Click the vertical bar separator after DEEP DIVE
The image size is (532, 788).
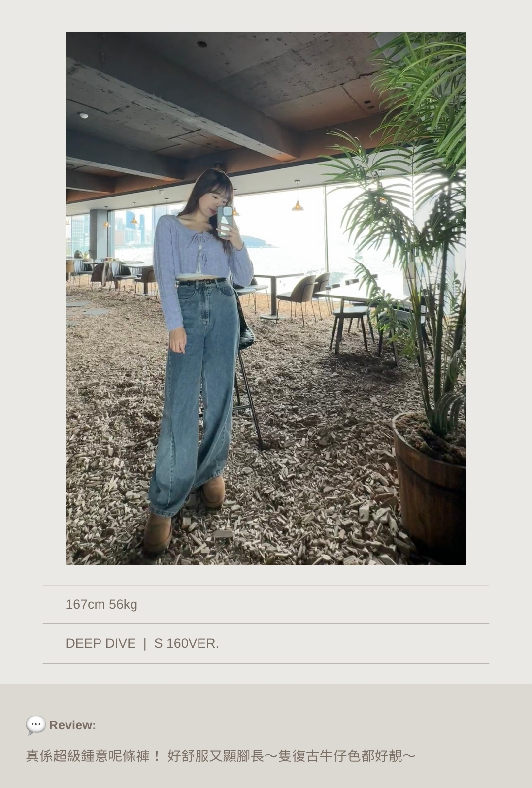[x=145, y=643]
